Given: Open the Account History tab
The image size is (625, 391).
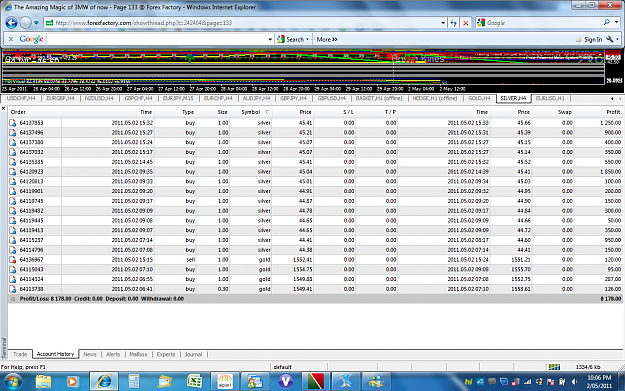Looking at the screenshot, I should pyautogui.click(x=55, y=354).
